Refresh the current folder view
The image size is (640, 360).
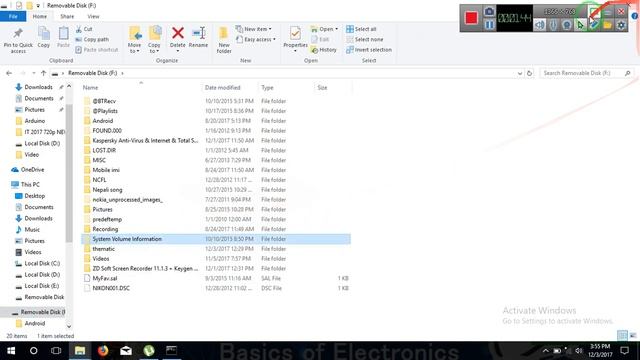pos(529,73)
